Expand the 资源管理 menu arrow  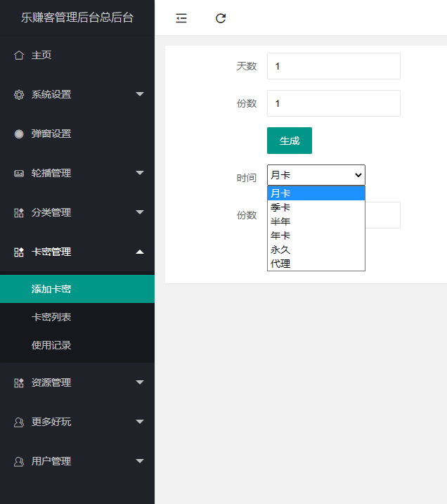(140, 382)
